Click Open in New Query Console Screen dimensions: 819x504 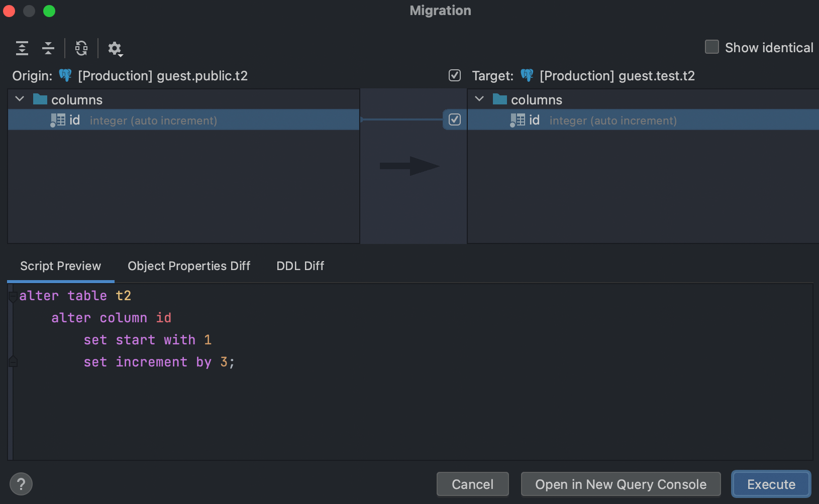[x=621, y=484]
